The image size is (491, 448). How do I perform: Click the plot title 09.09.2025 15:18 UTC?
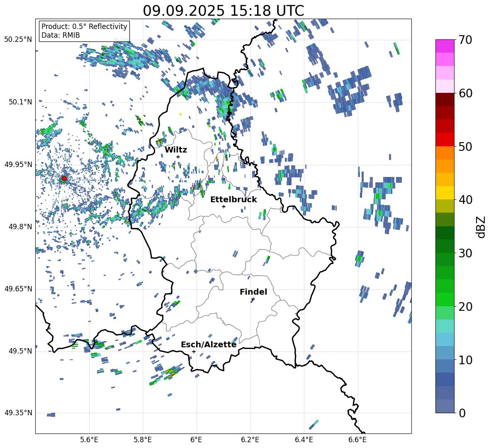224,11
